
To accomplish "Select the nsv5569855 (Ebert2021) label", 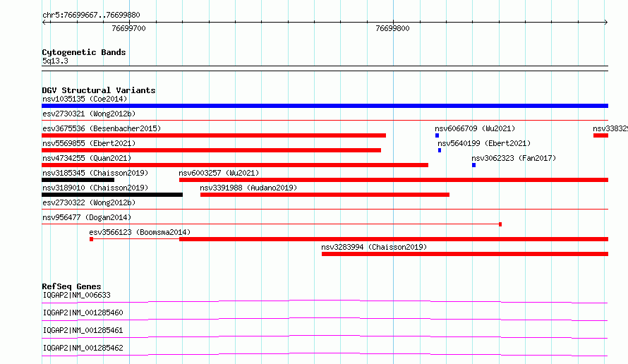I will click(89, 143).
